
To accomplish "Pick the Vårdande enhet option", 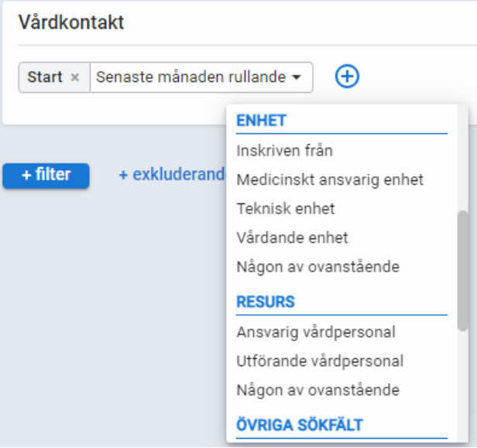I will [292, 238].
